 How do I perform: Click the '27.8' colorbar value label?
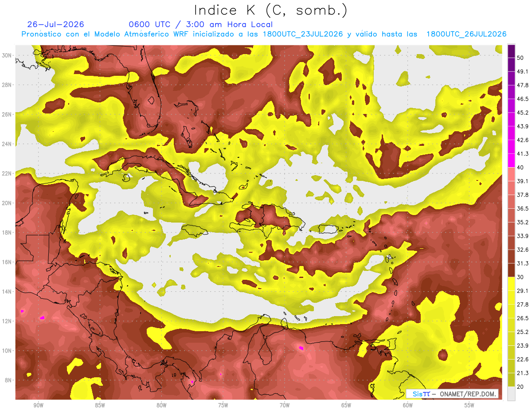pos(523,304)
